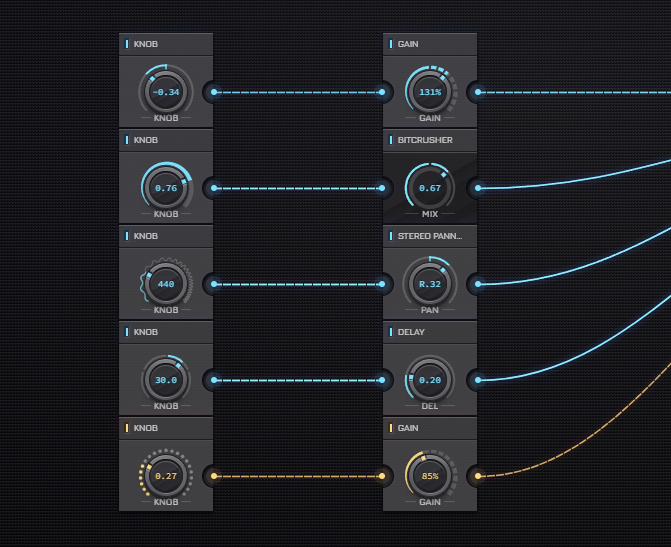The height and width of the screenshot is (547, 671).
Task: Select the knob showing 30.0
Action: [166, 380]
